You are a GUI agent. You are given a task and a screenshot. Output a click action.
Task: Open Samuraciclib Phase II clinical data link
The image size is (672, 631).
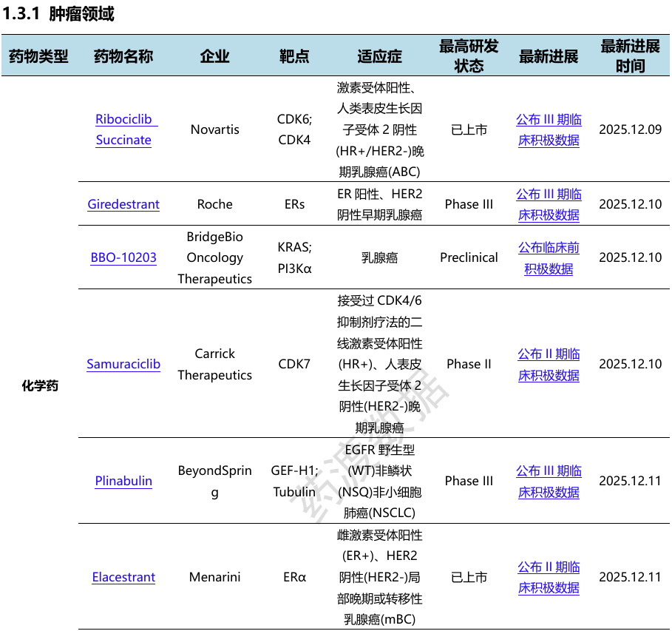pyautogui.click(x=549, y=364)
